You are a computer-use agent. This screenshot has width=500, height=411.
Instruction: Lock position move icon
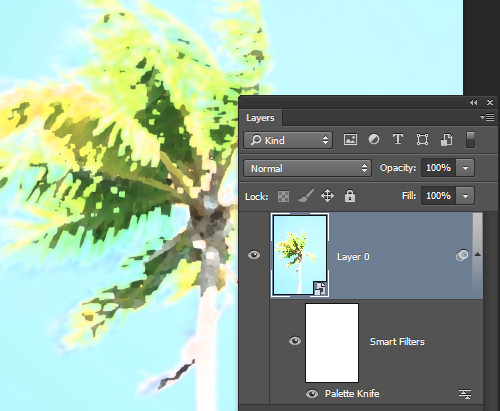327,196
